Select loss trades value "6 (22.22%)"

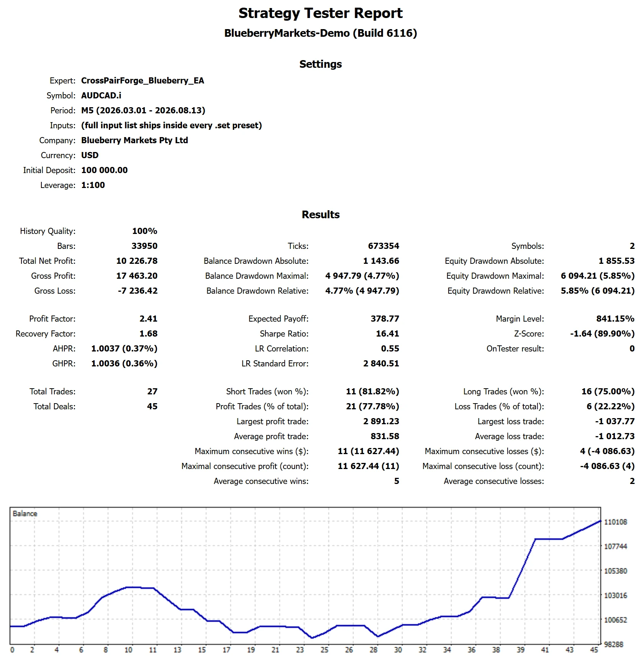610,407
